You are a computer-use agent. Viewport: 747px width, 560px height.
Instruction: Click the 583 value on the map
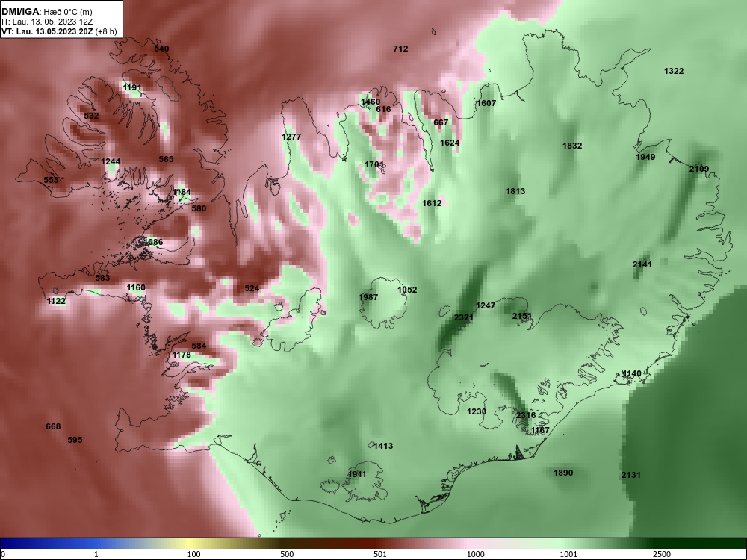(102, 278)
